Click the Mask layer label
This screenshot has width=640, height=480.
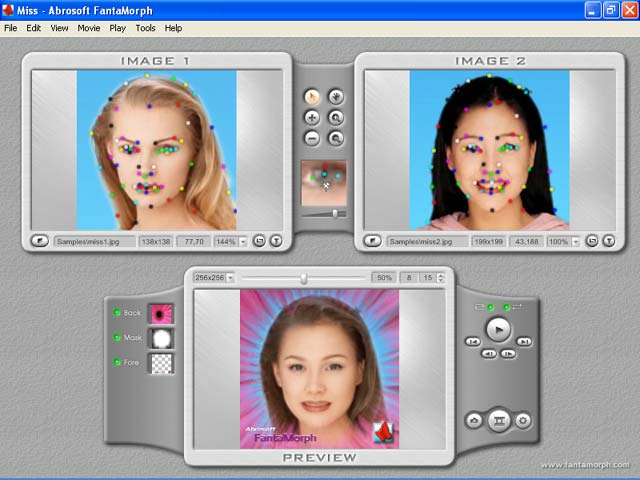(133, 338)
